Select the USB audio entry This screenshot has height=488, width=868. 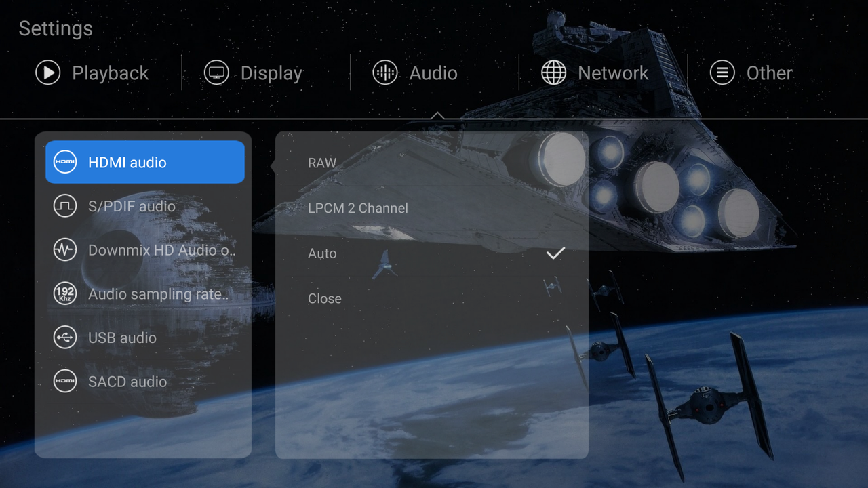point(145,338)
